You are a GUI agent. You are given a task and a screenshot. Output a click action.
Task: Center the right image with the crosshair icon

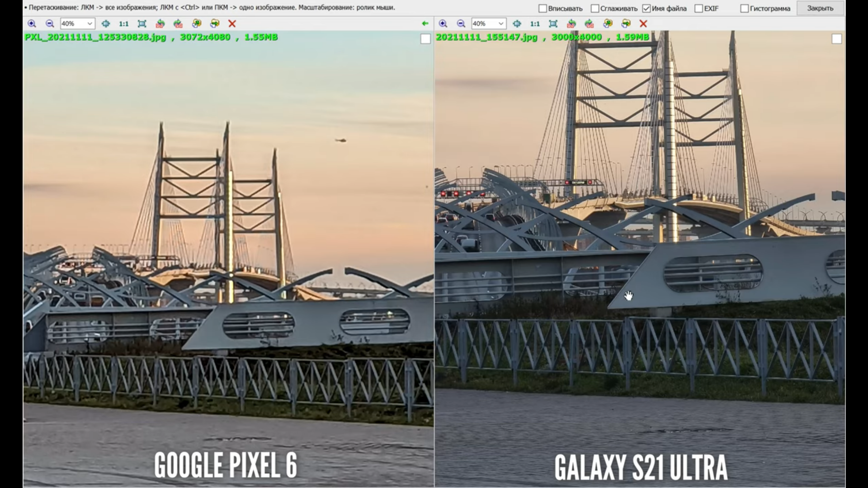(517, 23)
